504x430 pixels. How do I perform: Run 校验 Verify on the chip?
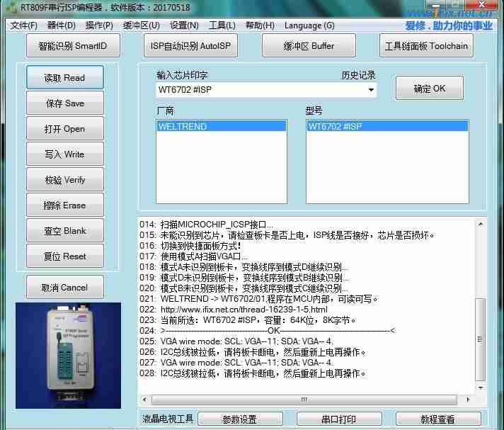coord(64,180)
